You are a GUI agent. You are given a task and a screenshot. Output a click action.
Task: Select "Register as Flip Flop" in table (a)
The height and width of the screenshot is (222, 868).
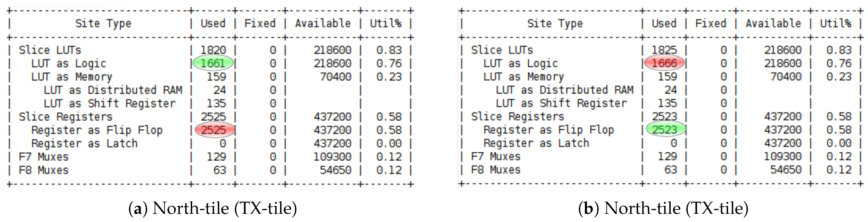coord(97,130)
